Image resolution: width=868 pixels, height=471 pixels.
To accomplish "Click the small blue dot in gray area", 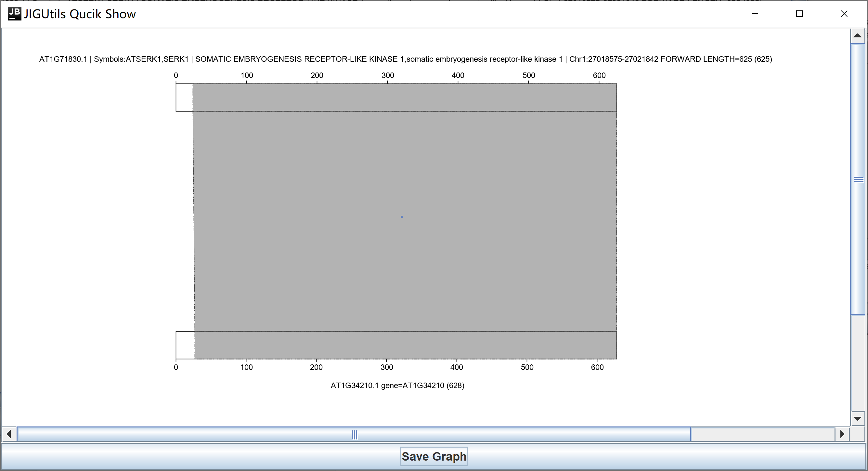I will point(402,217).
